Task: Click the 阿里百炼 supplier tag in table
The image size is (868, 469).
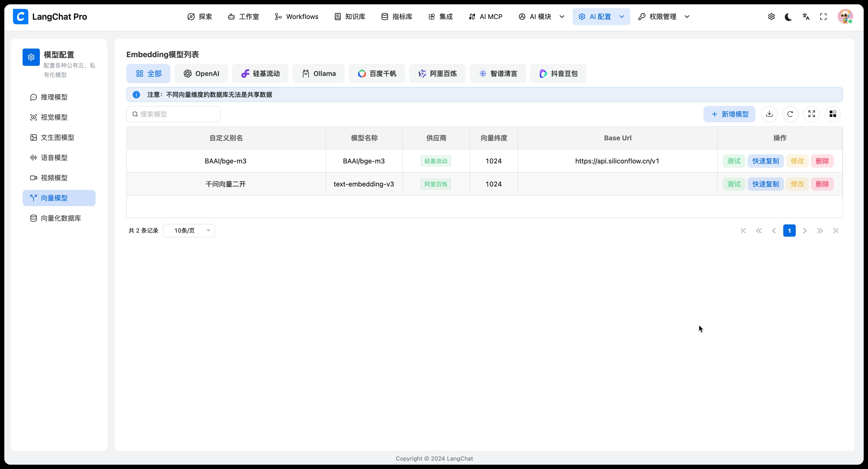Action: point(436,184)
